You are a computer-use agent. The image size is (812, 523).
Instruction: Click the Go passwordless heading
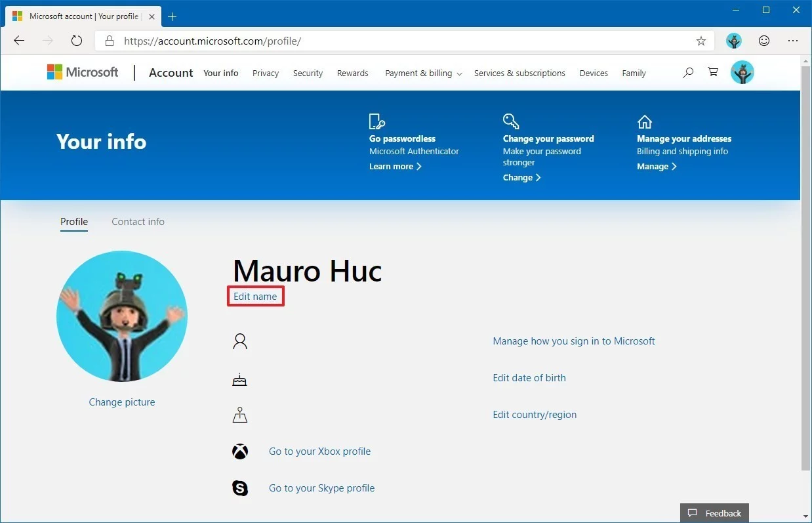pos(402,138)
